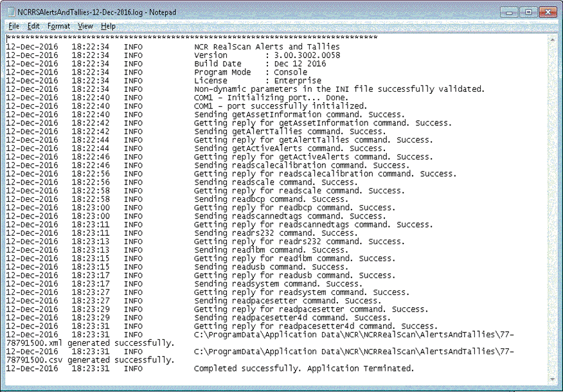Click 'Sending readbcp command' line
Image resolution: width=563 pixels, height=392 pixels.
tap(271, 199)
